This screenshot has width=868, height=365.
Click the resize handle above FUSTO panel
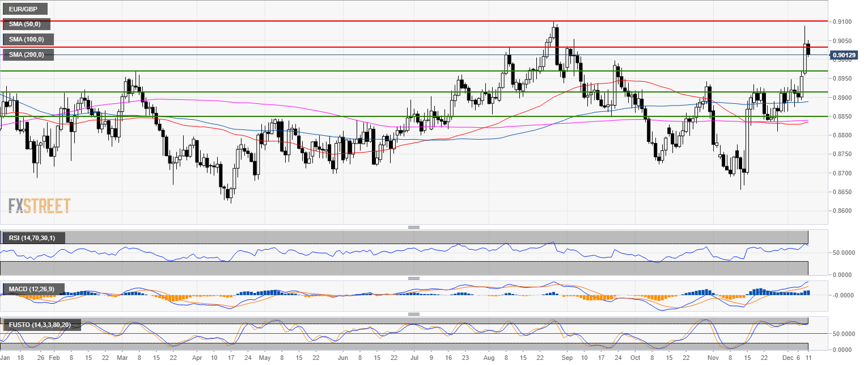414,314
